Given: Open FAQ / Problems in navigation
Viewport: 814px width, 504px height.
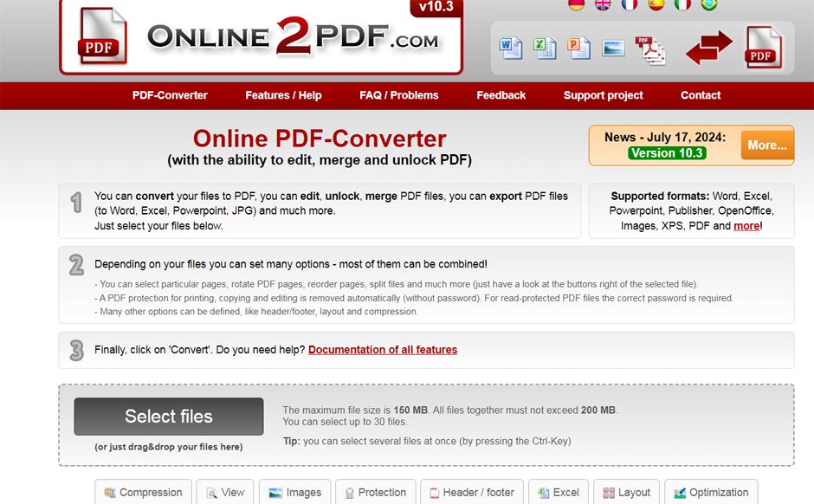Looking at the screenshot, I should point(399,95).
